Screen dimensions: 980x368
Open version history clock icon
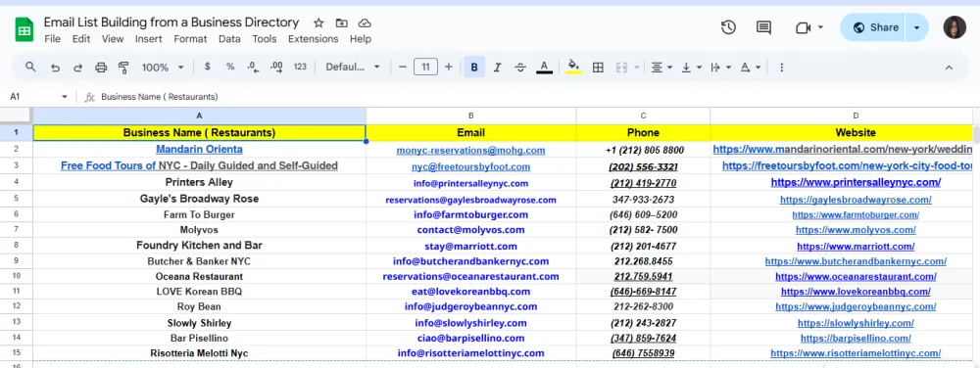[x=728, y=27]
